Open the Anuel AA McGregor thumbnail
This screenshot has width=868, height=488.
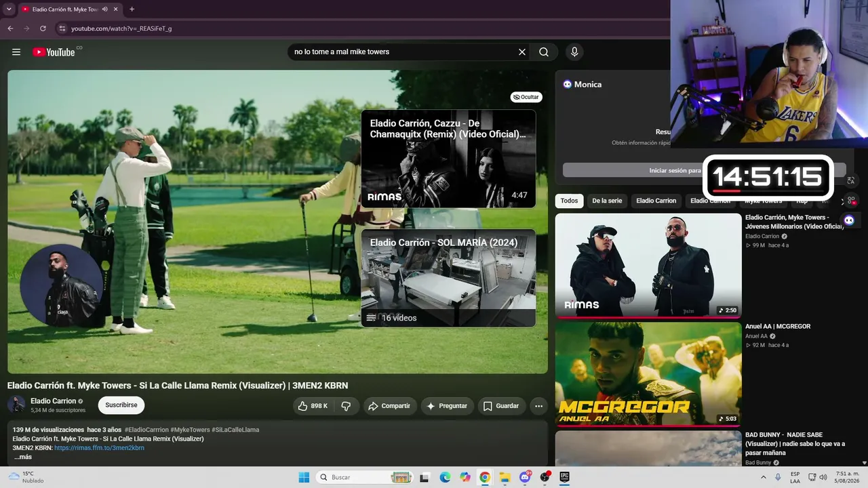[648, 374]
